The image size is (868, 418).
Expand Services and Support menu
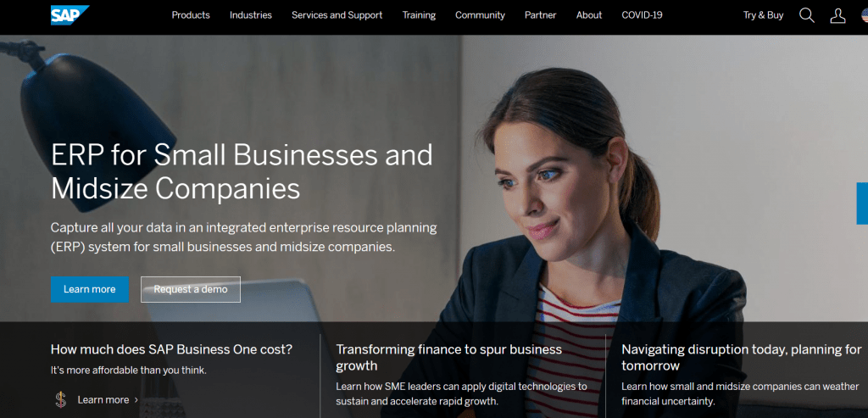tap(337, 15)
